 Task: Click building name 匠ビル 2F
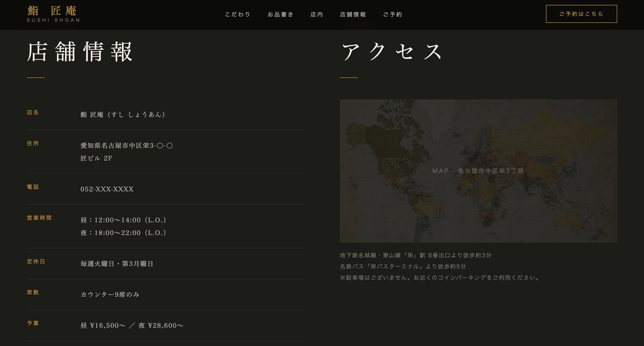pos(96,158)
